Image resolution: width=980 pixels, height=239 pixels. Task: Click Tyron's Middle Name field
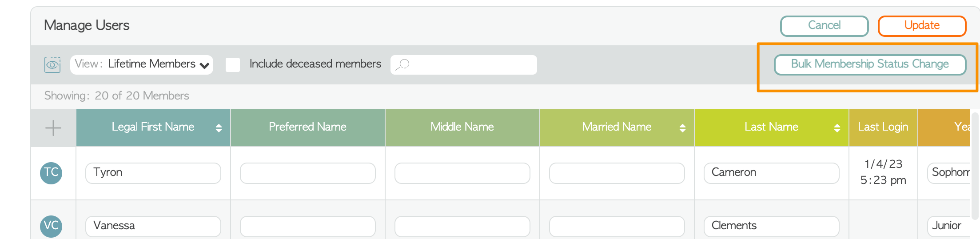[462, 173]
